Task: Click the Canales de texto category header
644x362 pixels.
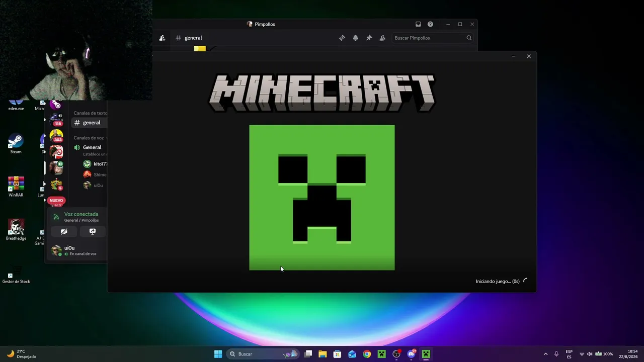Action: coord(90,113)
